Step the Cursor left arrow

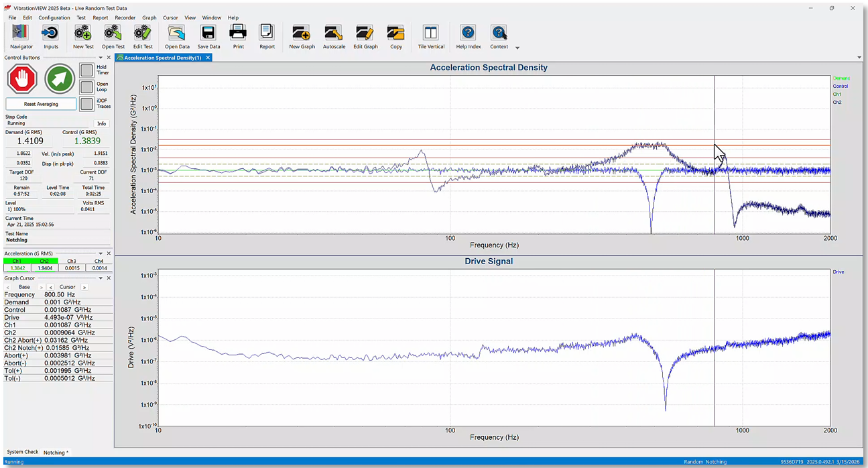point(51,287)
